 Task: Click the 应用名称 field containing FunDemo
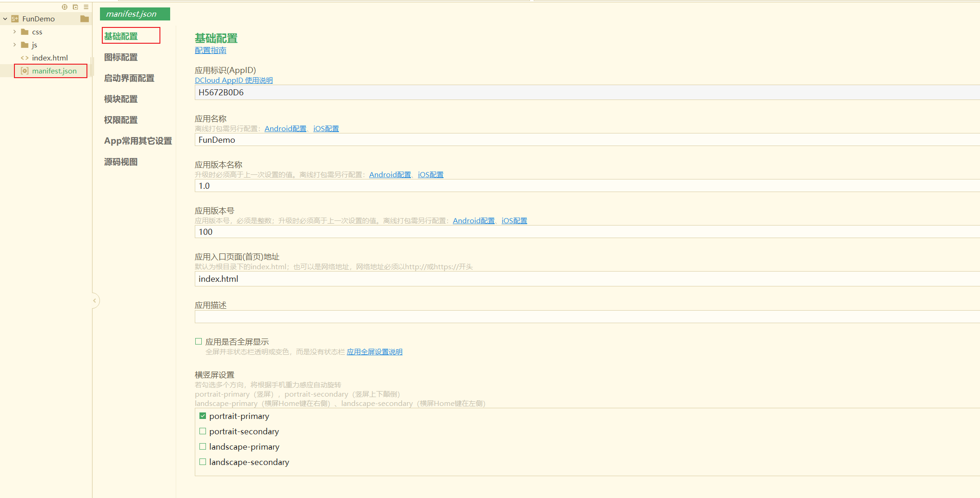pos(587,140)
